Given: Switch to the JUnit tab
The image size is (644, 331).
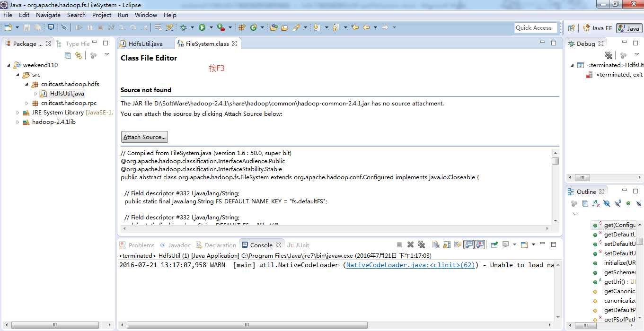Looking at the screenshot, I should tap(298, 245).
